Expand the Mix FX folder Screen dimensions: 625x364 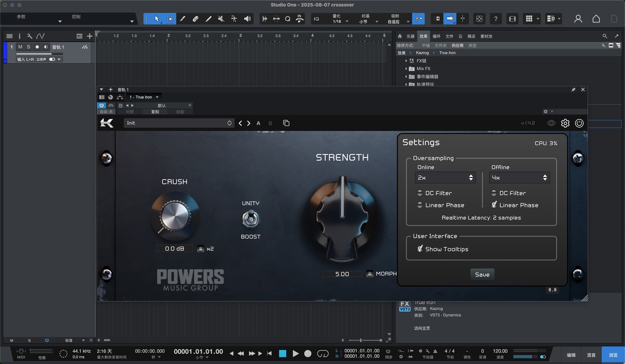(x=406, y=69)
